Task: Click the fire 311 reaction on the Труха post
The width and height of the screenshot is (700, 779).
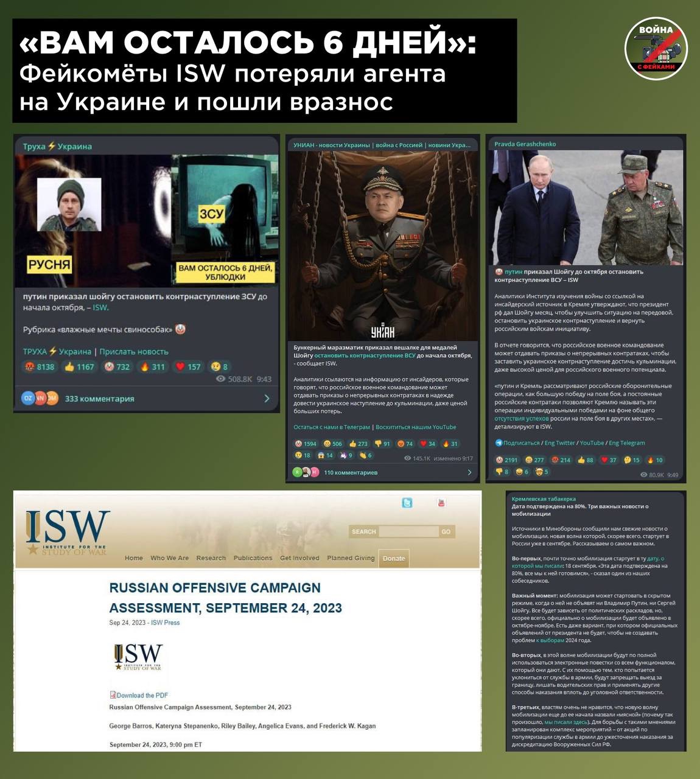Action: [x=153, y=366]
